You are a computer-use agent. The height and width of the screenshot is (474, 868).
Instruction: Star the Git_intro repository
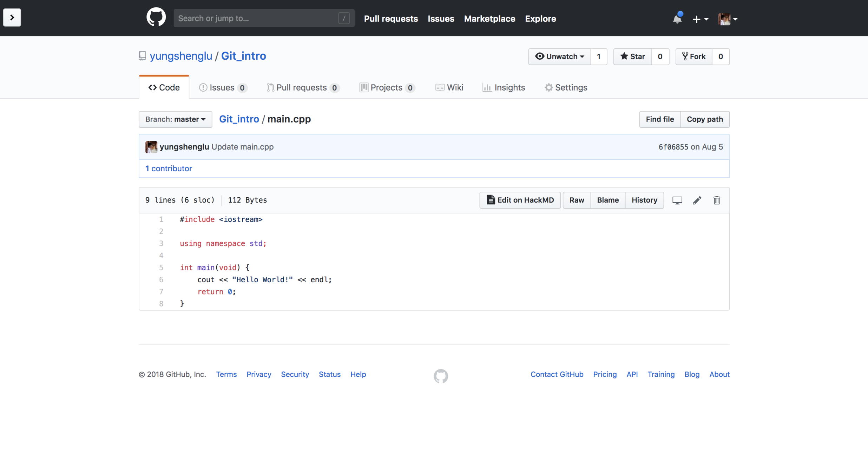632,57
